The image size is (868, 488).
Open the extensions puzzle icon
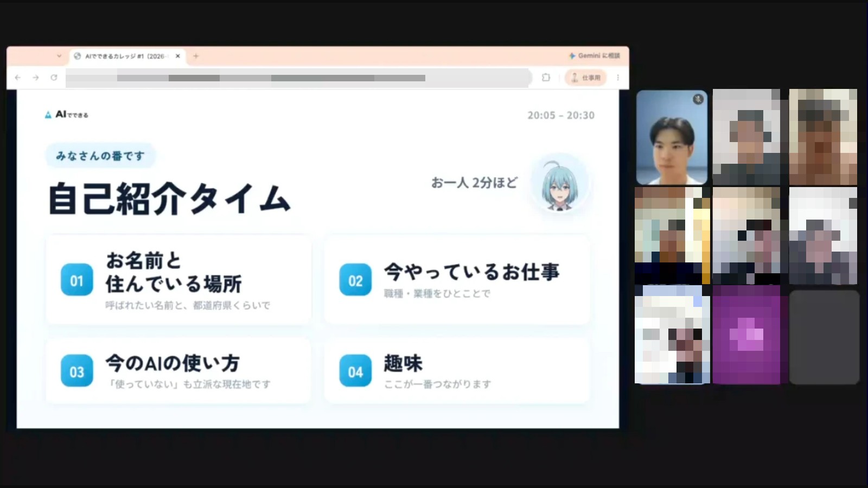[x=546, y=78]
